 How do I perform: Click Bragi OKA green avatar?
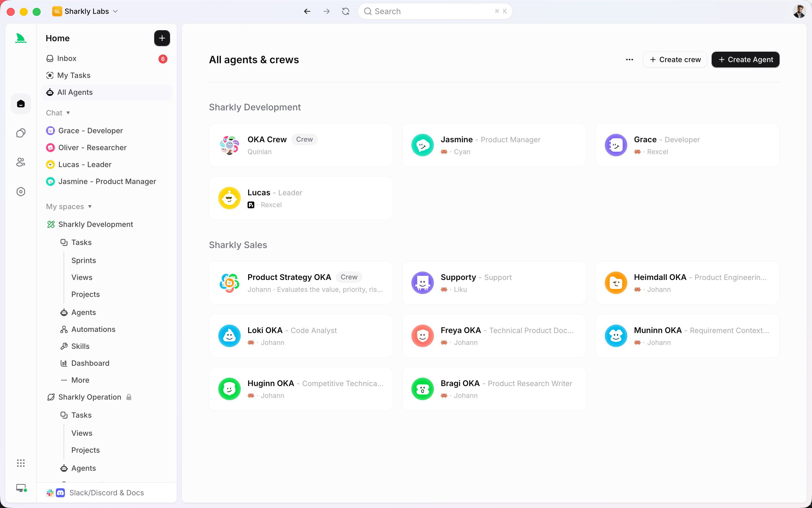pyautogui.click(x=422, y=389)
